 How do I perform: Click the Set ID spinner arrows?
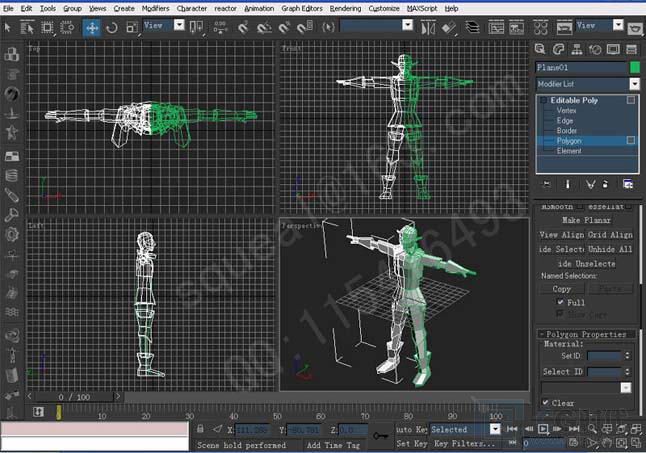pos(627,355)
